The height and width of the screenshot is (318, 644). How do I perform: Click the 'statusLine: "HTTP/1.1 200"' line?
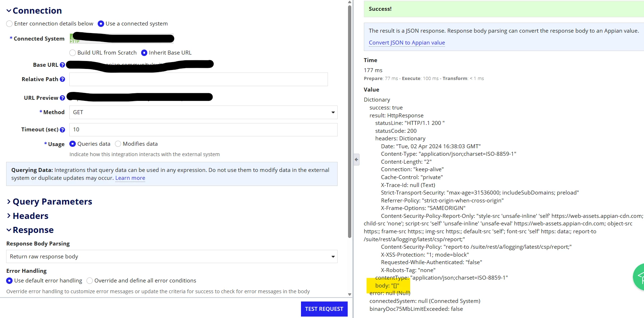(410, 123)
